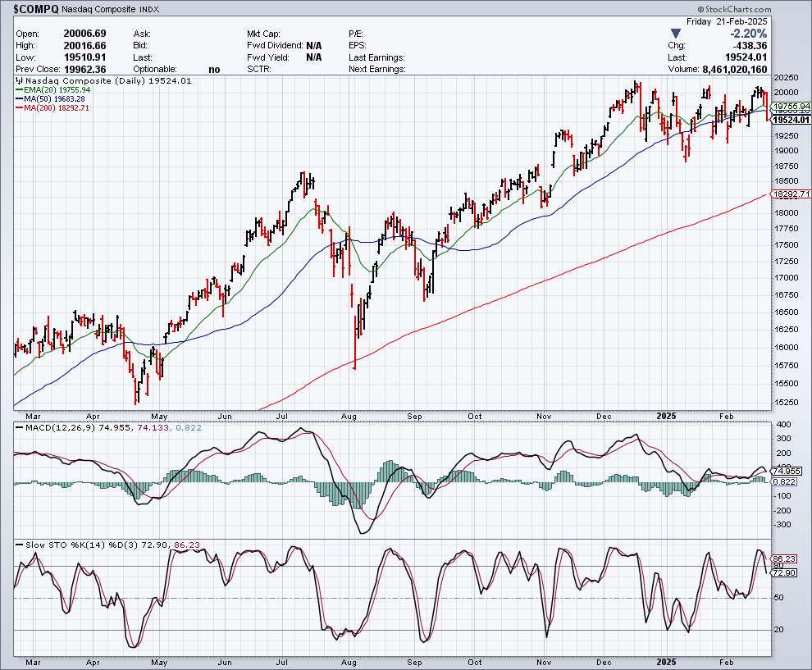Click the bar icon beside Nasdaq Composite (Daily)

pyautogui.click(x=20, y=80)
